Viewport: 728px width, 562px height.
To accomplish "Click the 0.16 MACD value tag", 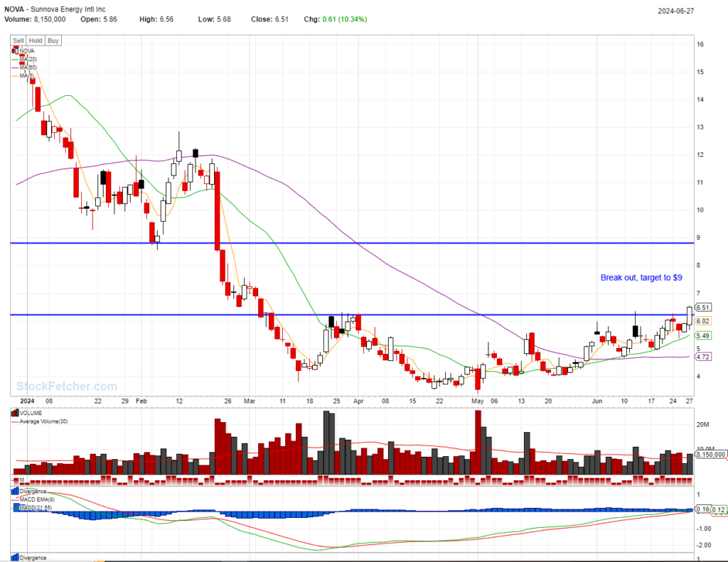I will coord(703,509).
